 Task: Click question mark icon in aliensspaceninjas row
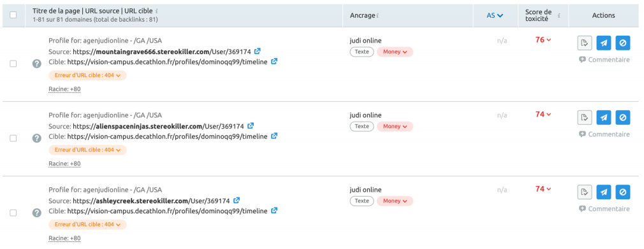click(x=37, y=138)
